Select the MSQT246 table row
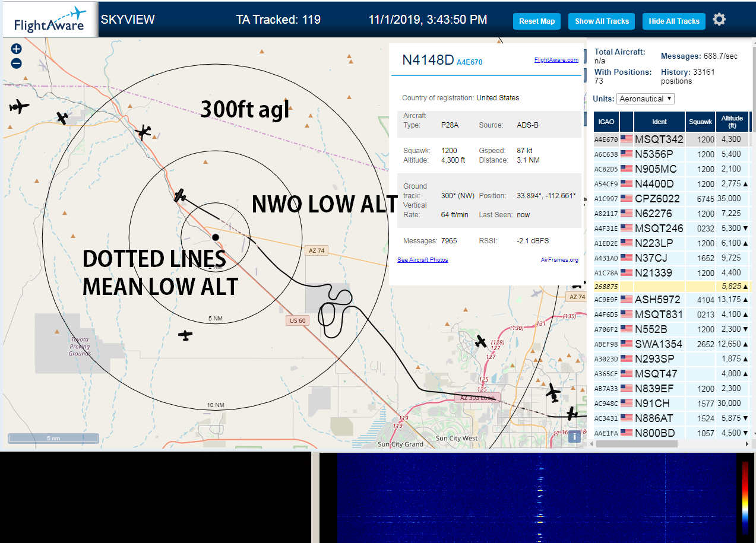The height and width of the screenshot is (543, 756). tap(672, 228)
